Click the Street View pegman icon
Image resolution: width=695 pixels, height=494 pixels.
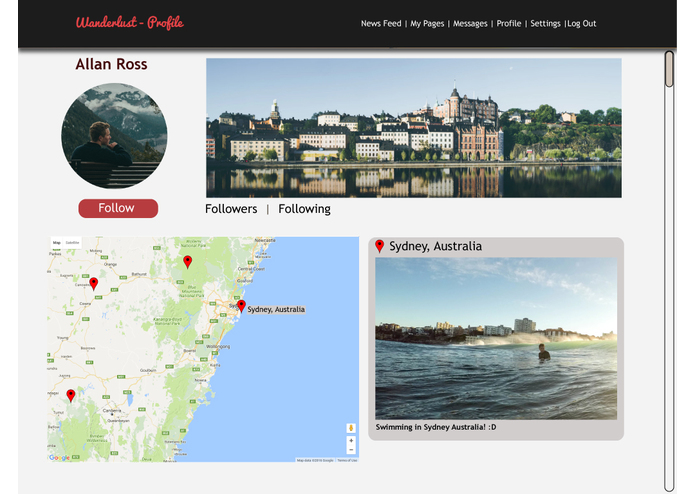tap(351, 428)
